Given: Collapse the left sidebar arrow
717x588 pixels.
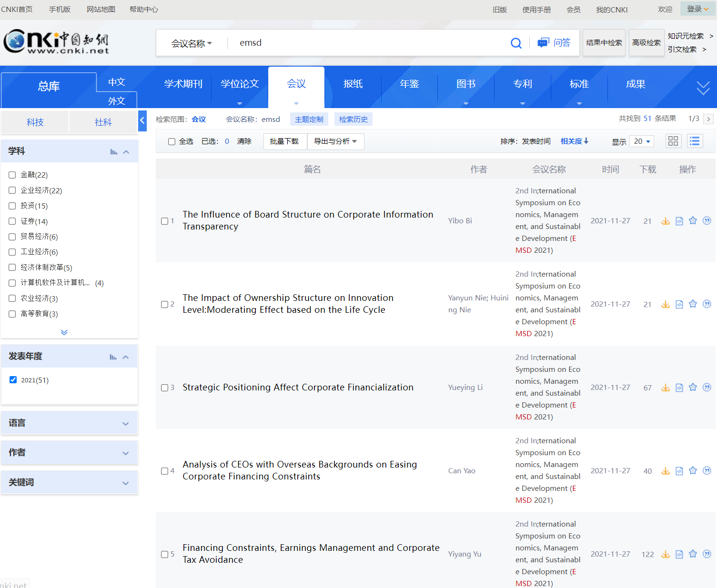Looking at the screenshot, I should [142, 121].
